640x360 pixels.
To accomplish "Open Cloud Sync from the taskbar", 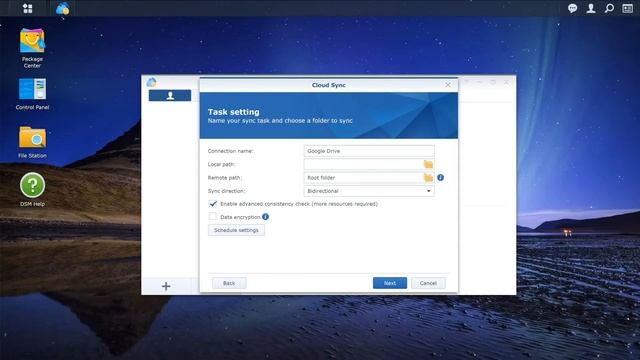I will (62, 8).
